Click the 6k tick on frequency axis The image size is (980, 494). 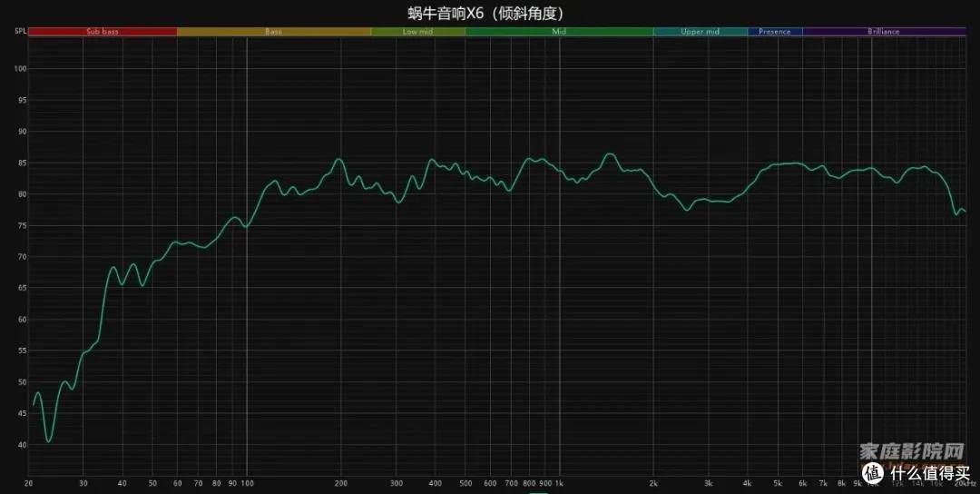coord(803,483)
